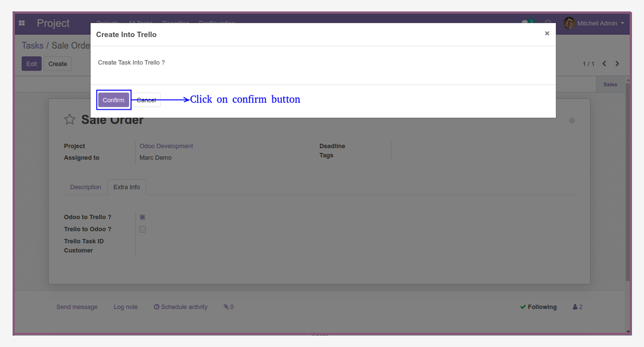Close the Create Into Trello dialog
Image resolution: width=644 pixels, height=347 pixels.
point(547,34)
